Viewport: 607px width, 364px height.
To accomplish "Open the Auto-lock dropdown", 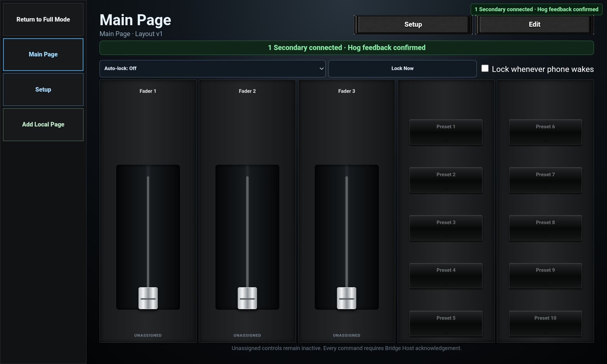I will 212,69.
